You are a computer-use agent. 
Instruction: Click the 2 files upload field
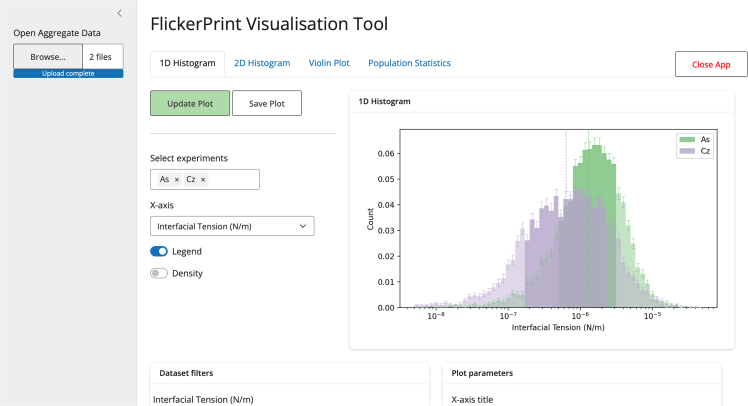coord(103,57)
